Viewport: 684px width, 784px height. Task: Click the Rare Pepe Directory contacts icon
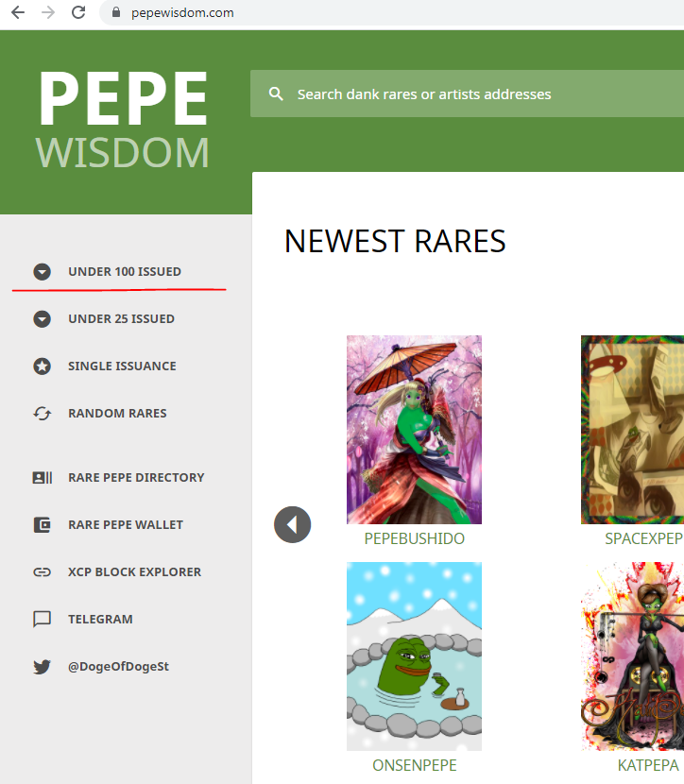42,478
